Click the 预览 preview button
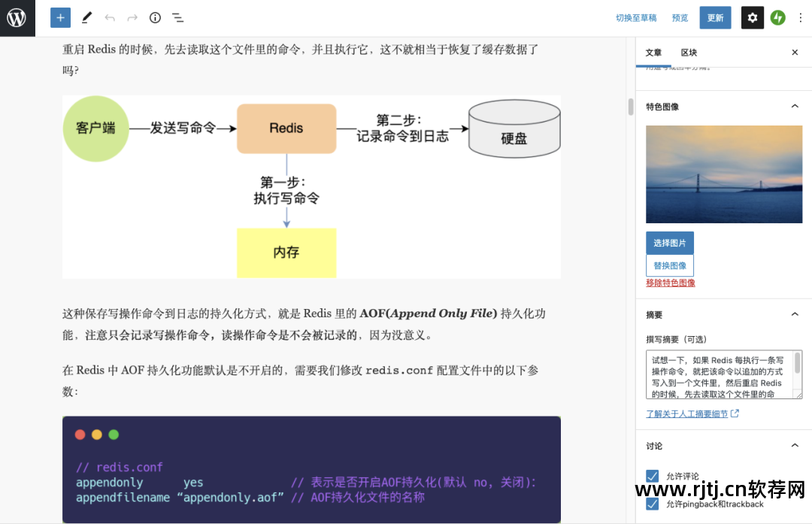Image resolution: width=812 pixels, height=524 pixels. click(x=680, y=18)
